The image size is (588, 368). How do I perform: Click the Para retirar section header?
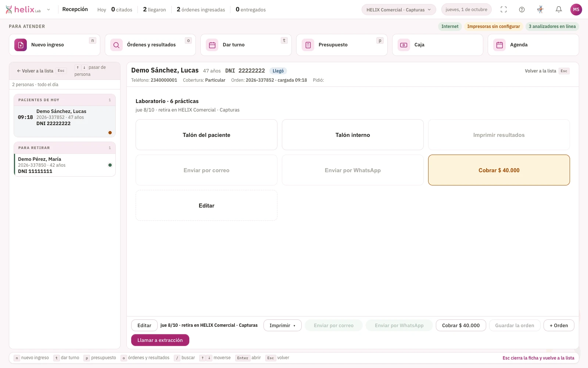click(x=65, y=148)
